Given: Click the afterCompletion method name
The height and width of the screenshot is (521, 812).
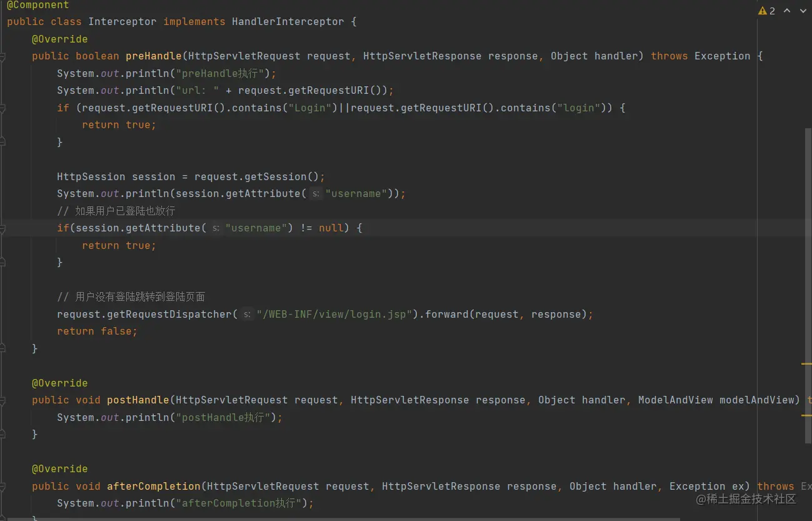Looking at the screenshot, I should click(x=154, y=487).
